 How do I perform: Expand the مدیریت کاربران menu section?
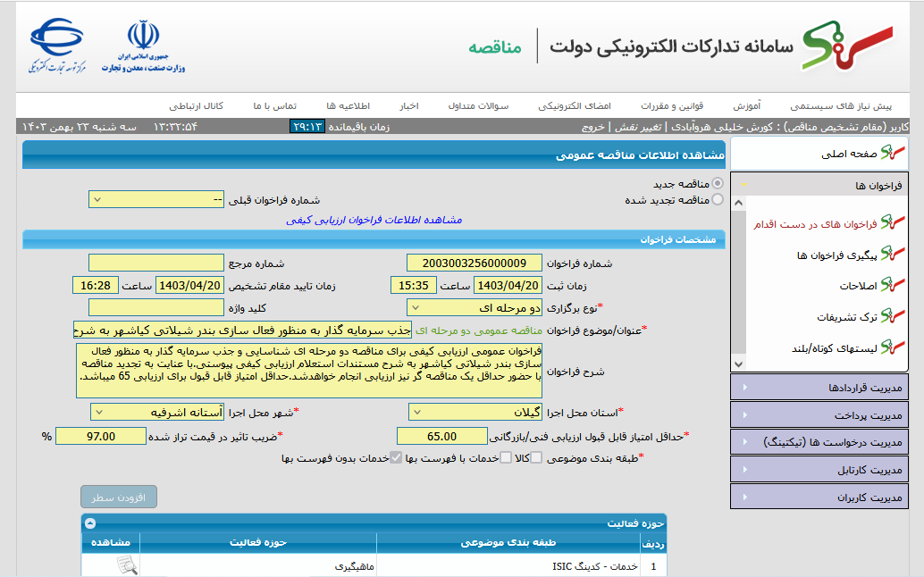[819, 497]
